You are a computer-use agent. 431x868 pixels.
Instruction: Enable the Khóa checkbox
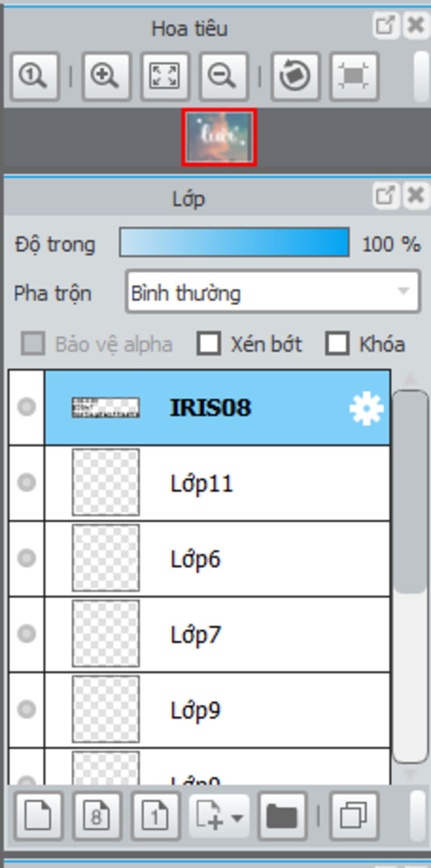pyautogui.click(x=337, y=344)
